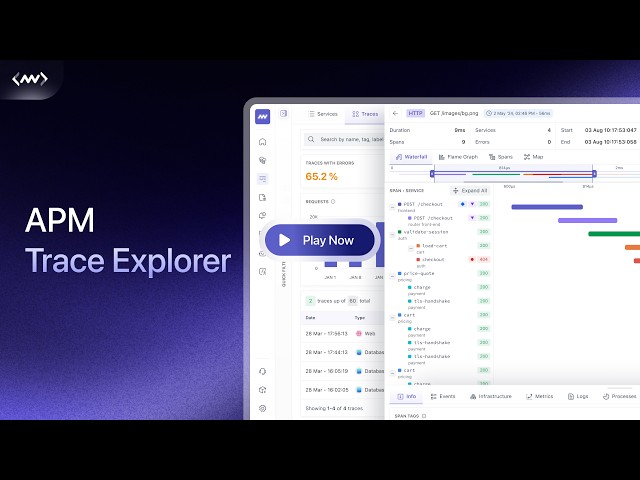Click the left handle of the timeline range selector
640x480 pixels.
pyautogui.click(x=432, y=174)
